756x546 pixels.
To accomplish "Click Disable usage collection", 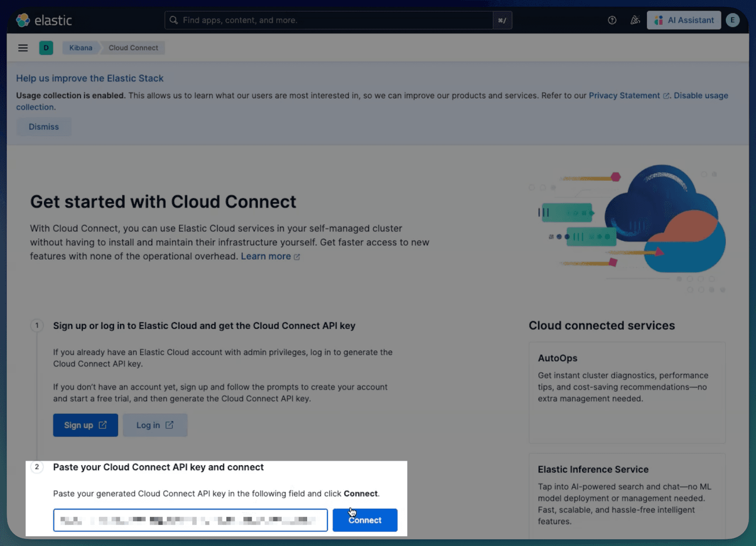I will point(701,95).
